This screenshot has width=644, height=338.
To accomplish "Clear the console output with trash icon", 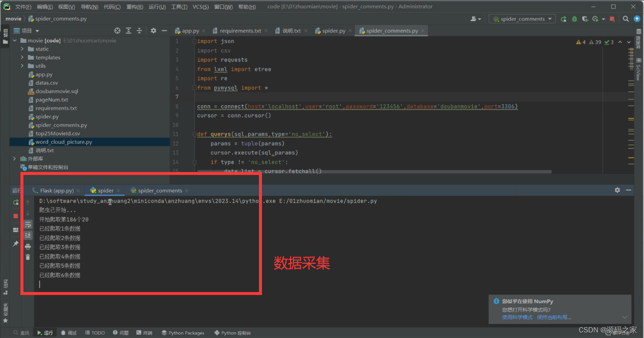I will click(28, 257).
